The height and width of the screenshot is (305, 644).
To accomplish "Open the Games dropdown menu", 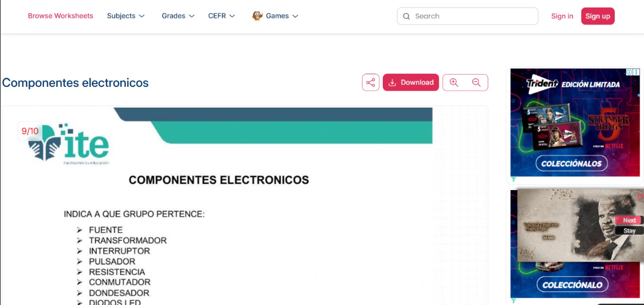I will tap(282, 16).
